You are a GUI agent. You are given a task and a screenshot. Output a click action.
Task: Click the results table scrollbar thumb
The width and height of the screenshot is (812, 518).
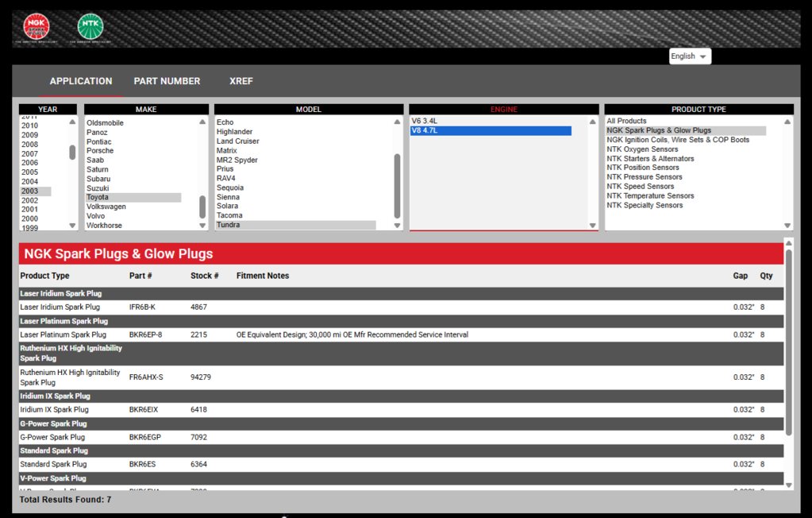pos(789,342)
